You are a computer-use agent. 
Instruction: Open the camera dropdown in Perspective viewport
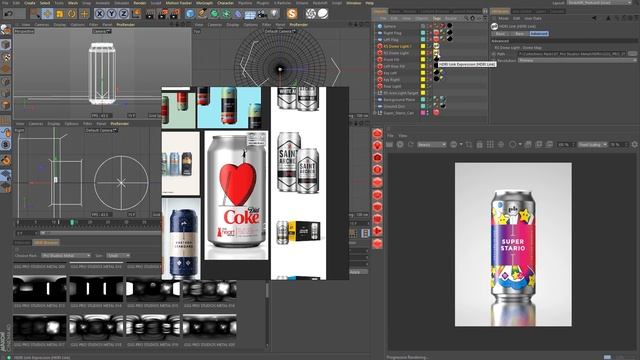[x=101, y=31]
